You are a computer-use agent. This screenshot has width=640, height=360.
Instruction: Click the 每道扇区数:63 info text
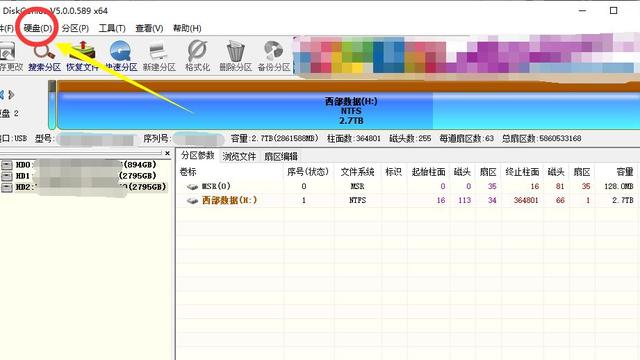pos(467,138)
